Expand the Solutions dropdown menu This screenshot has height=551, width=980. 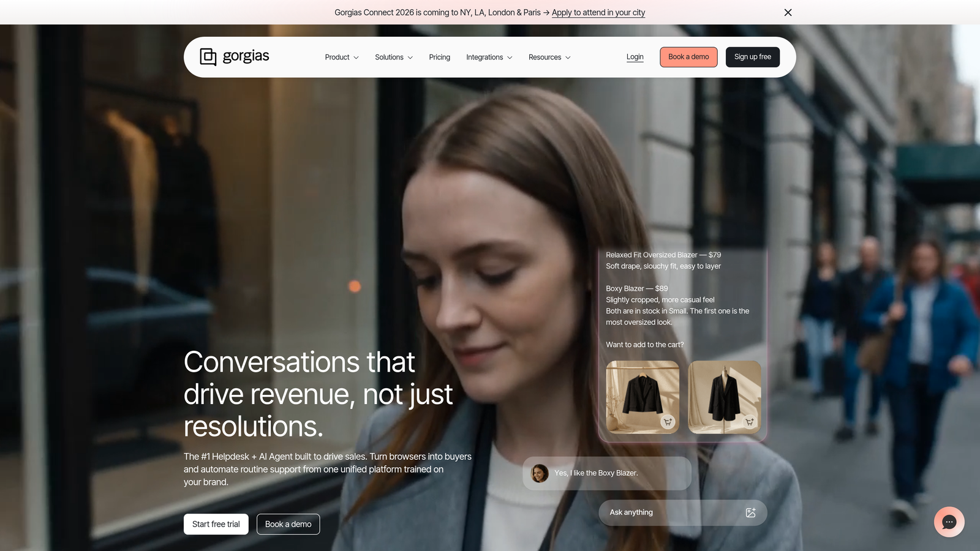tap(394, 57)
